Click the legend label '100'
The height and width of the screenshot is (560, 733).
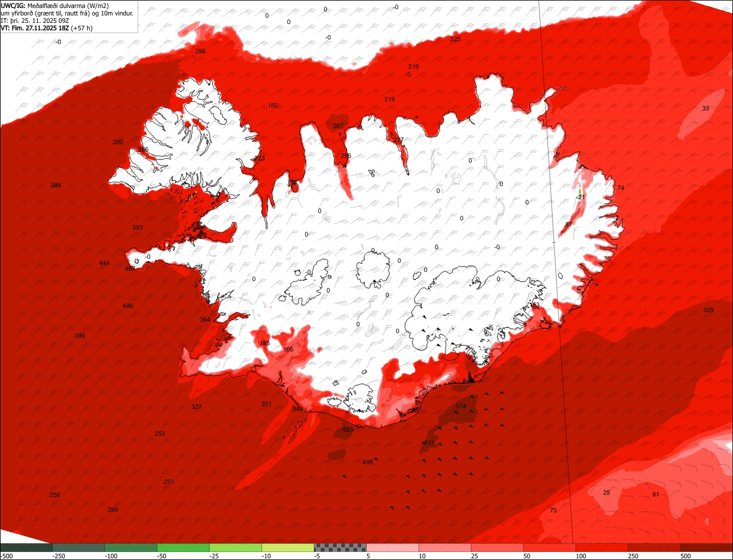point(581,556)
